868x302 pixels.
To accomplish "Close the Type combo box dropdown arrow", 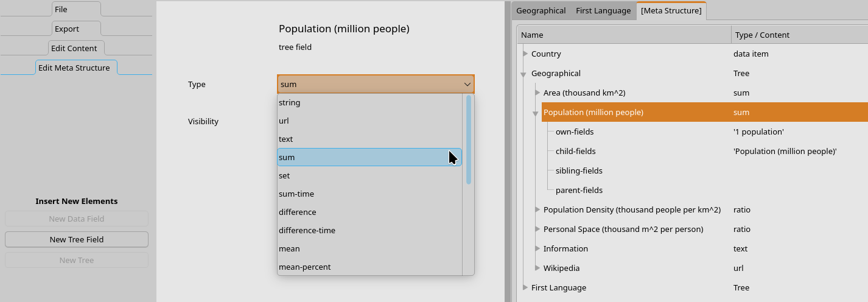I will pos(467,85).
